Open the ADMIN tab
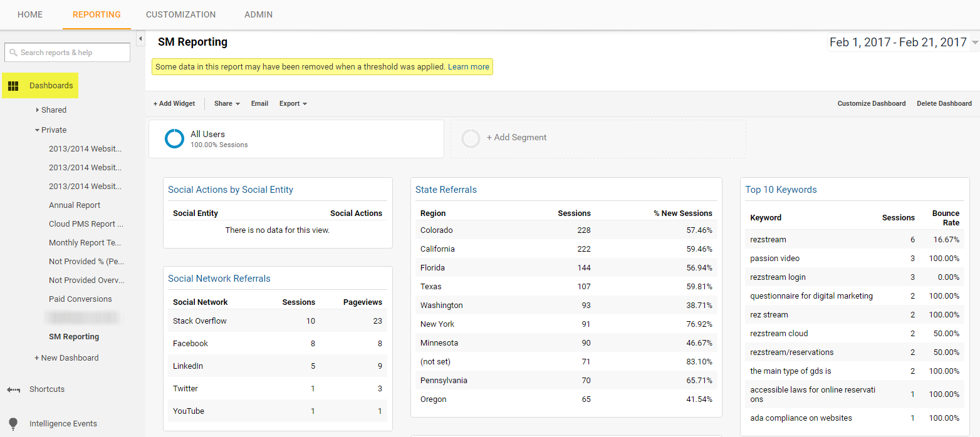 [x=258, y=14]
